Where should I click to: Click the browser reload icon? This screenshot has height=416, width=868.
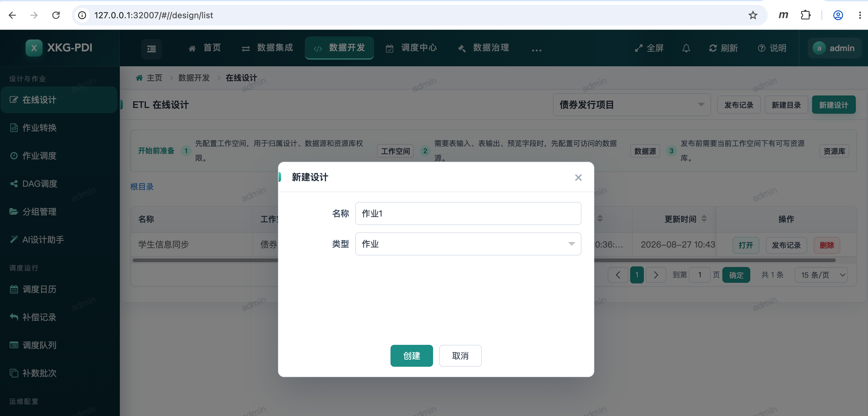[56, 15]
